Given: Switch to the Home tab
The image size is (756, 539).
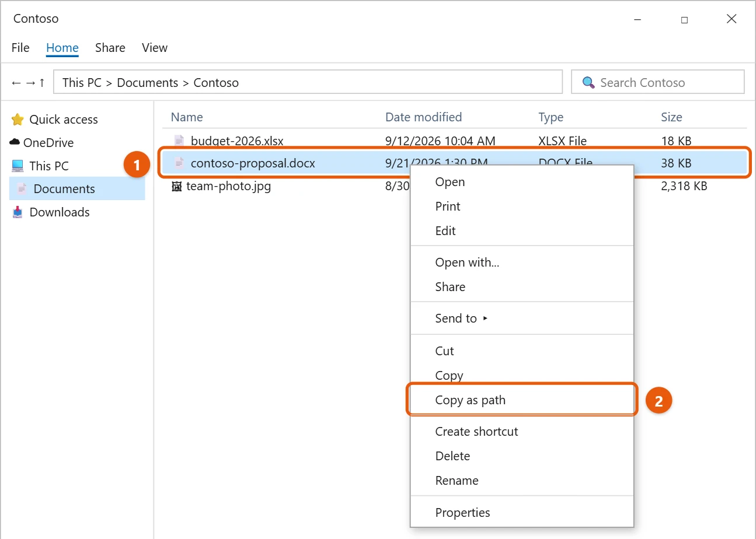Looking at the screenshot, I should coord(62,48).
